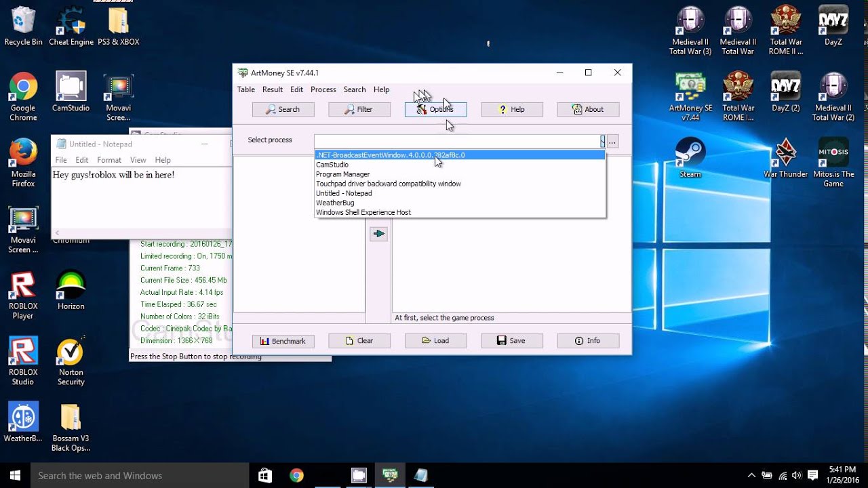This screenshot has width=868, height=488.
Task: Open Windows Store from taskbar
Action: [x=265, y=475]
